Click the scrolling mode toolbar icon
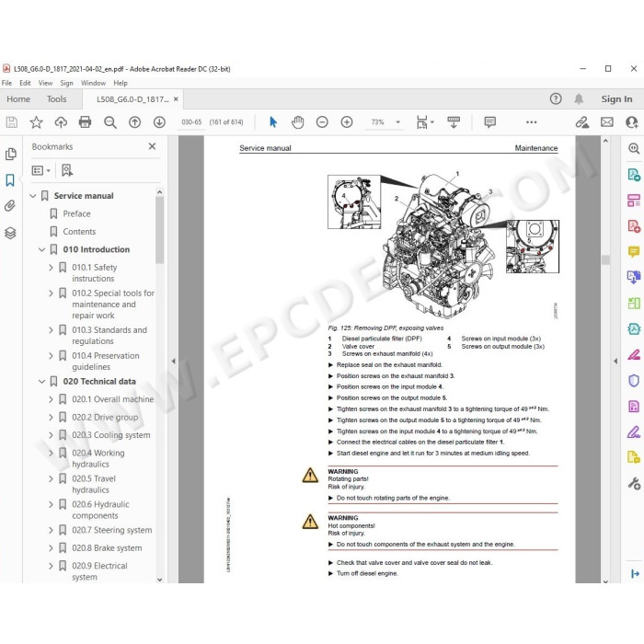Image resolution: width=644 pixels, height=644 pixels. [454, 122]
